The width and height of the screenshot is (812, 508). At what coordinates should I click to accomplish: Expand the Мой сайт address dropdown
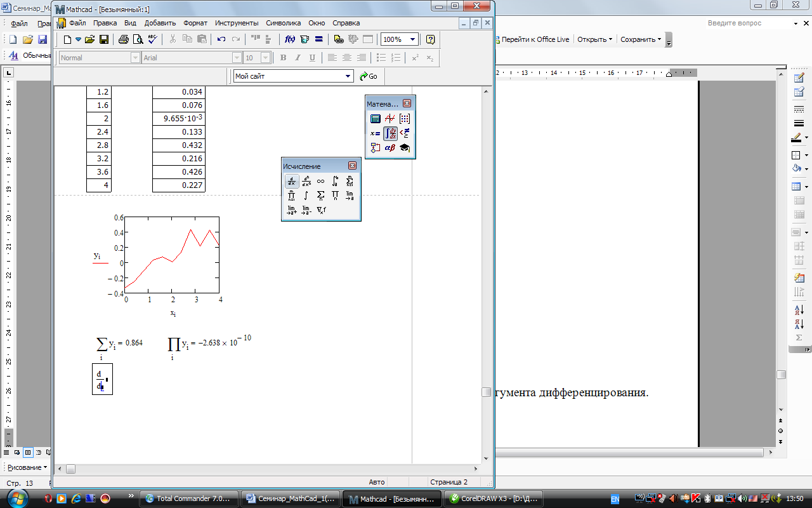coord(348,76)
